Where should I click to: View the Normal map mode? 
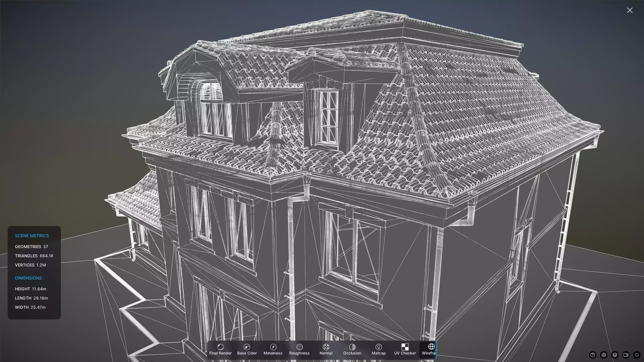326,349
